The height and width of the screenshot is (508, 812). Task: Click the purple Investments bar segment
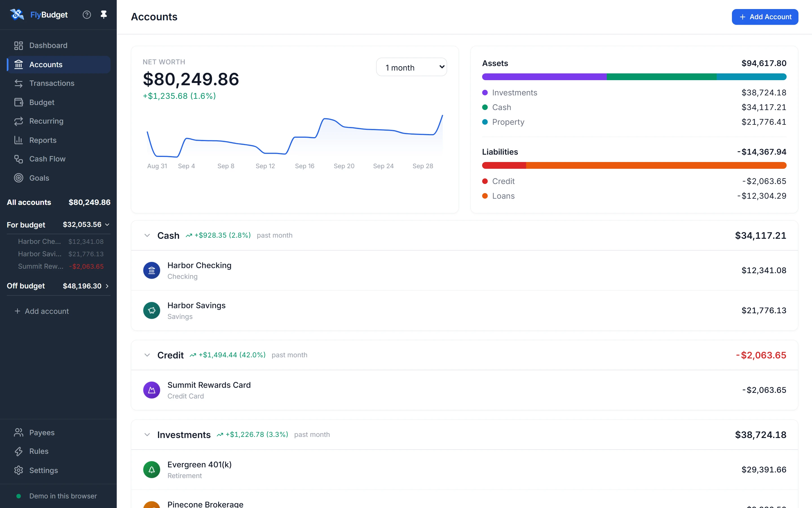click(x=544, y=76)
